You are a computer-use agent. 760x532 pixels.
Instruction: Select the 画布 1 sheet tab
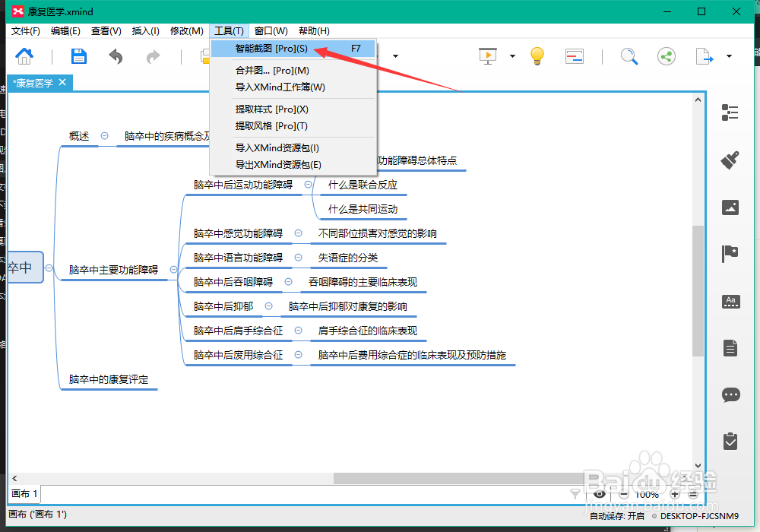coord(24,494)
